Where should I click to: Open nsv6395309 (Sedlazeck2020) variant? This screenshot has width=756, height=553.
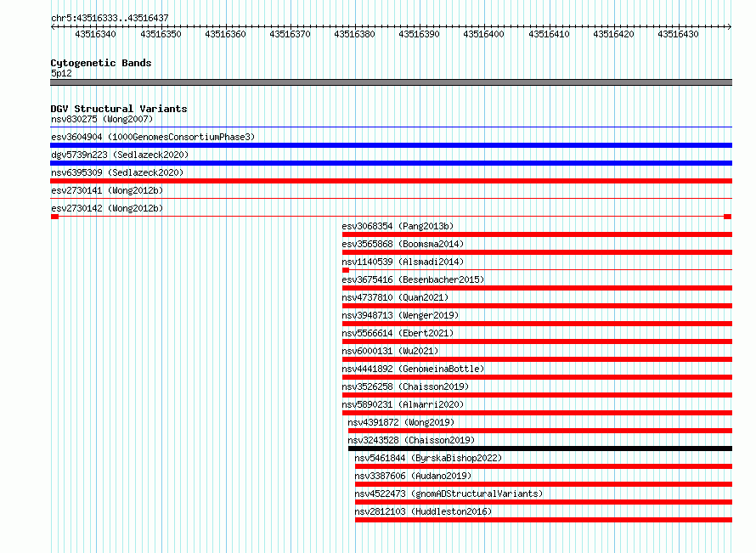click(x=117, y=172)
